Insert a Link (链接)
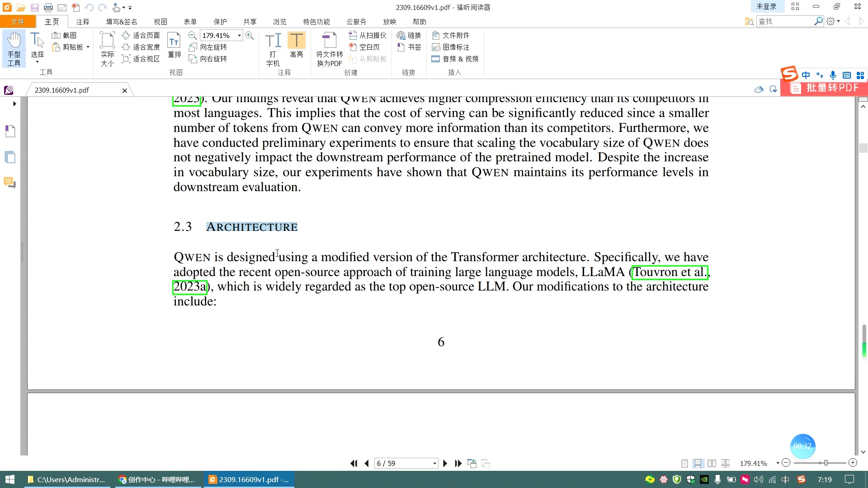This screenshot has width=868, height=488. [409, 35]
